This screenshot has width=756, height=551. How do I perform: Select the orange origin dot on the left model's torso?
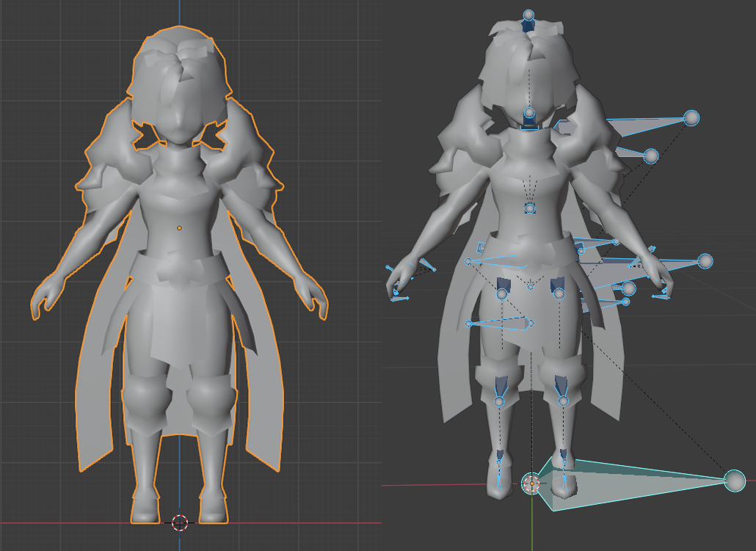click(179, 228)
